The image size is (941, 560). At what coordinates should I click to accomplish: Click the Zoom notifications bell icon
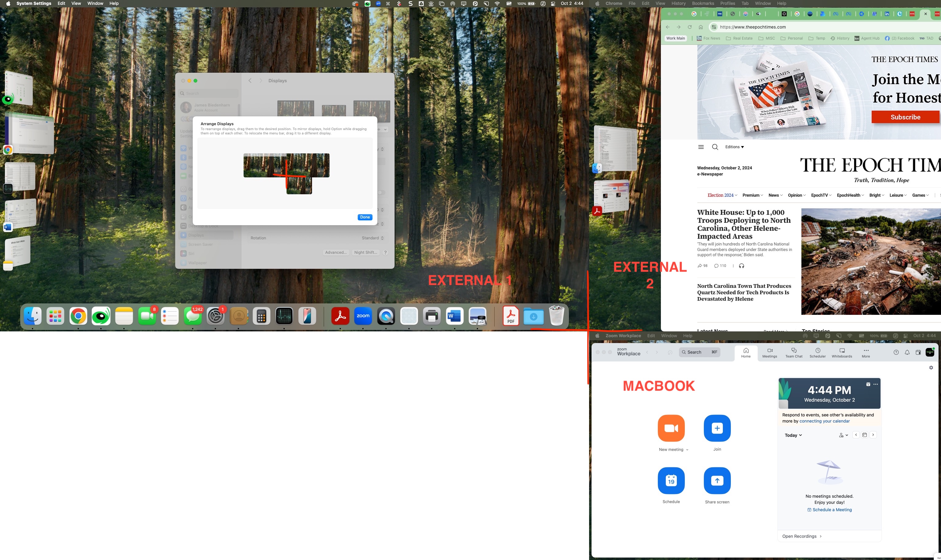click(907, 352)
